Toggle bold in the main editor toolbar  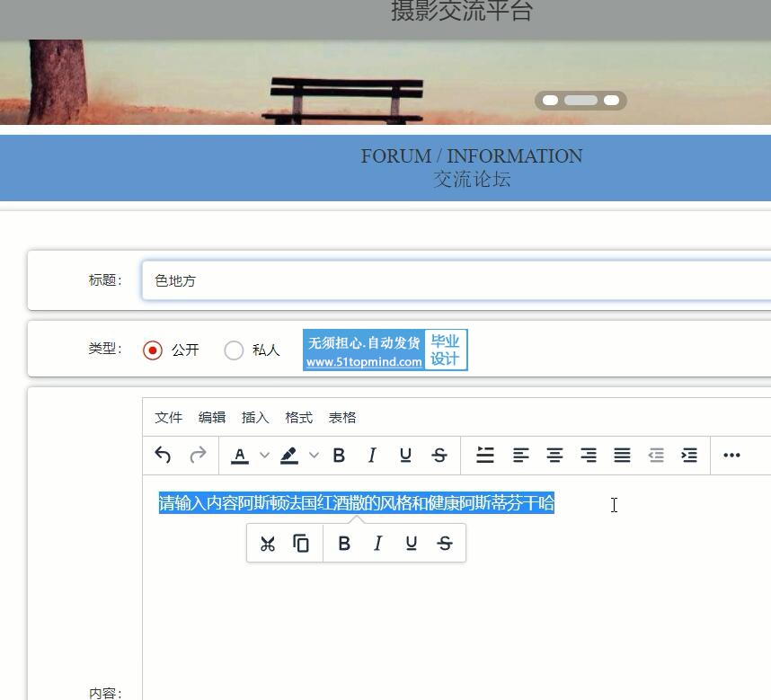339,456
